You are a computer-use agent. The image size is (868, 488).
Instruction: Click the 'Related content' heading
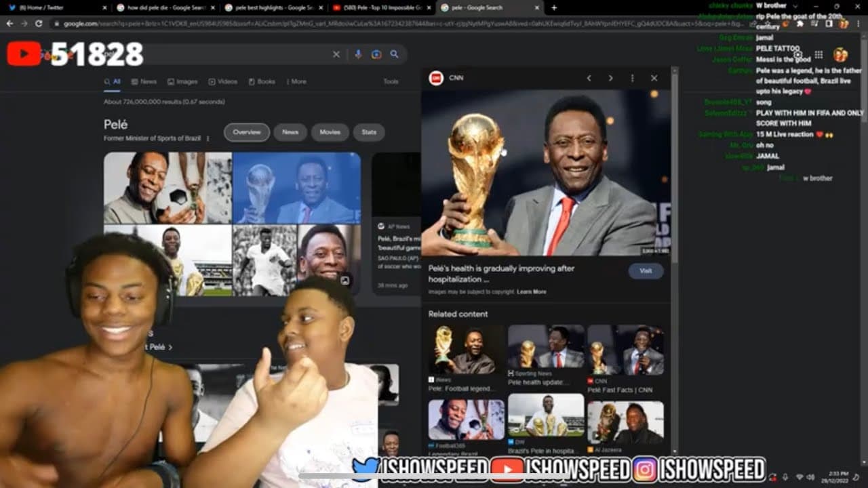click(x=458, y=314)
